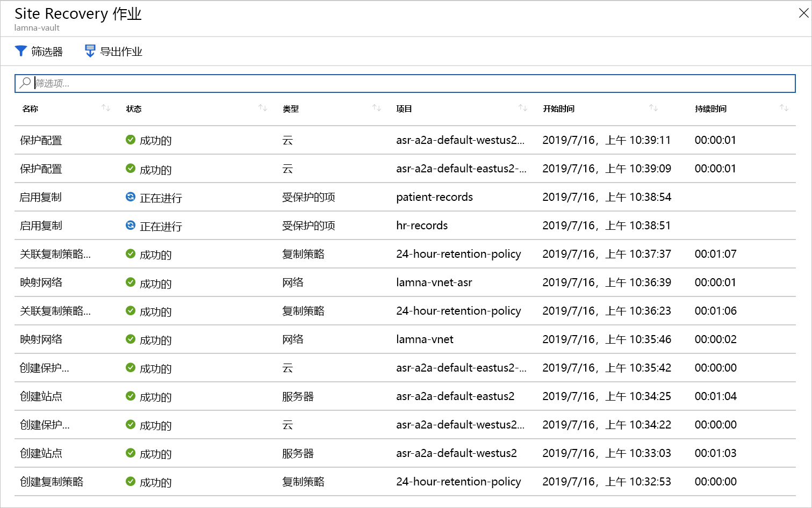Sort by 名称 column arrows
Image resolution: width=812 pixels, height=508 pixels.
106,108
